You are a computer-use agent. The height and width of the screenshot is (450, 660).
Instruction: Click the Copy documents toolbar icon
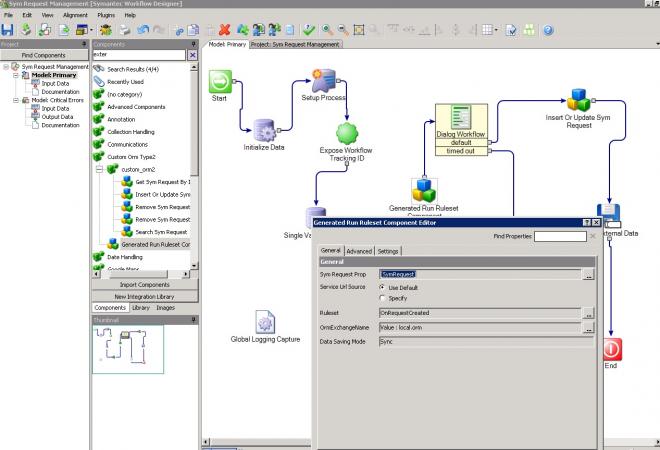193,30
